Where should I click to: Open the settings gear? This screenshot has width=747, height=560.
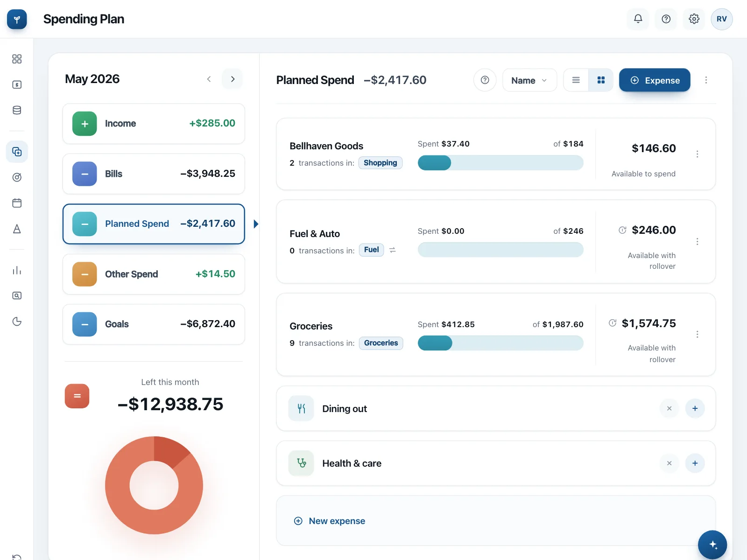coord(694,19)
